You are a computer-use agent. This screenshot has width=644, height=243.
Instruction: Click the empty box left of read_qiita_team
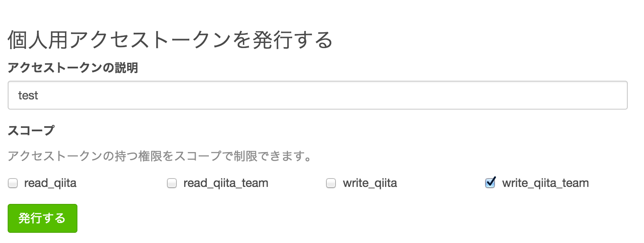tap(172, 184)
